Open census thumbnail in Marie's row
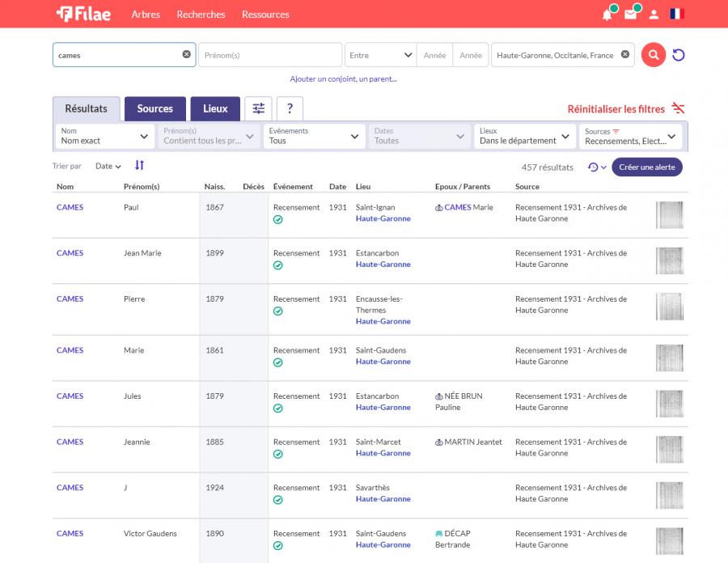 (669, 358)
